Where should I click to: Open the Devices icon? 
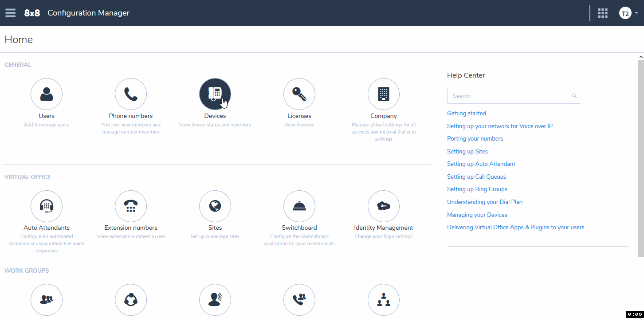[215, 94]
